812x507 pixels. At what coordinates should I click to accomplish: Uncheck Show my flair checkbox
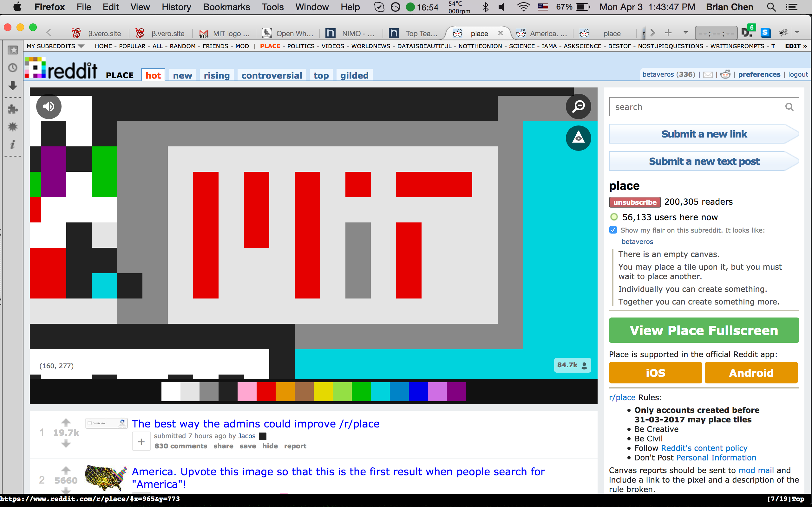coord(613,230)
